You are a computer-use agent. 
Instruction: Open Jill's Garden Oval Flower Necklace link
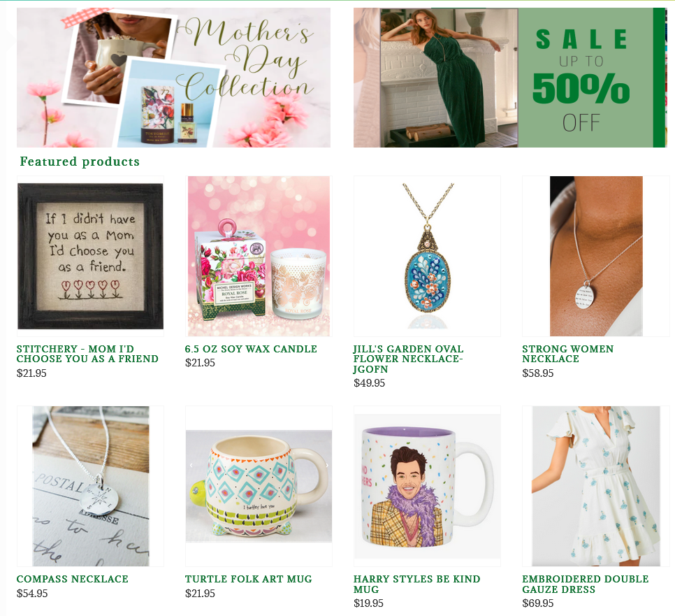click(408, 359)
